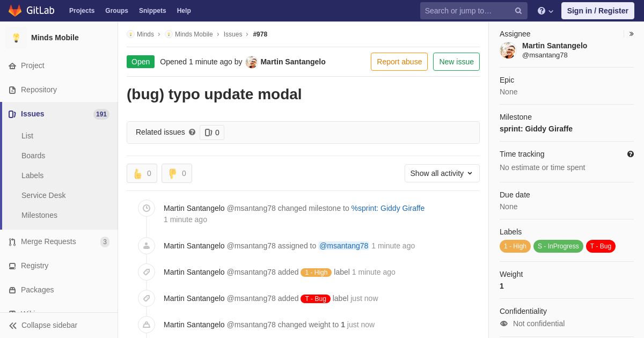644x338 pixels.
Task: Focus the Search or jump to field
Action: pyautogui.click(x=474, y=11)
